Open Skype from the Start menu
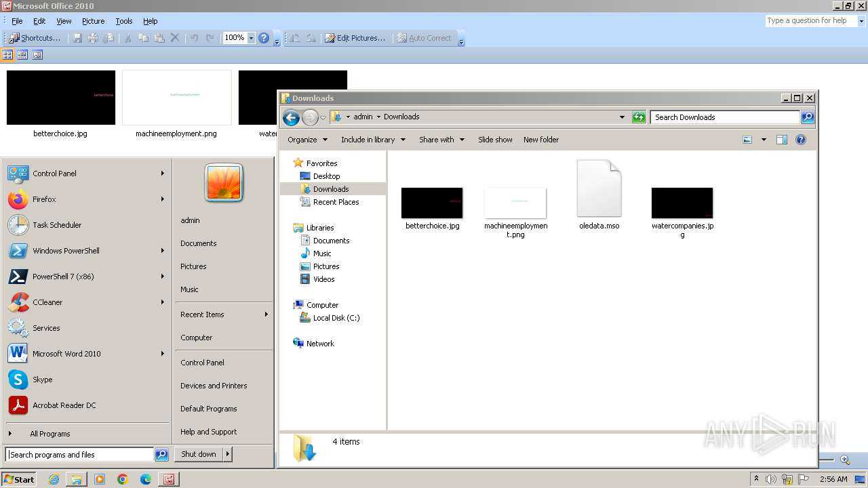 [87, 380]
